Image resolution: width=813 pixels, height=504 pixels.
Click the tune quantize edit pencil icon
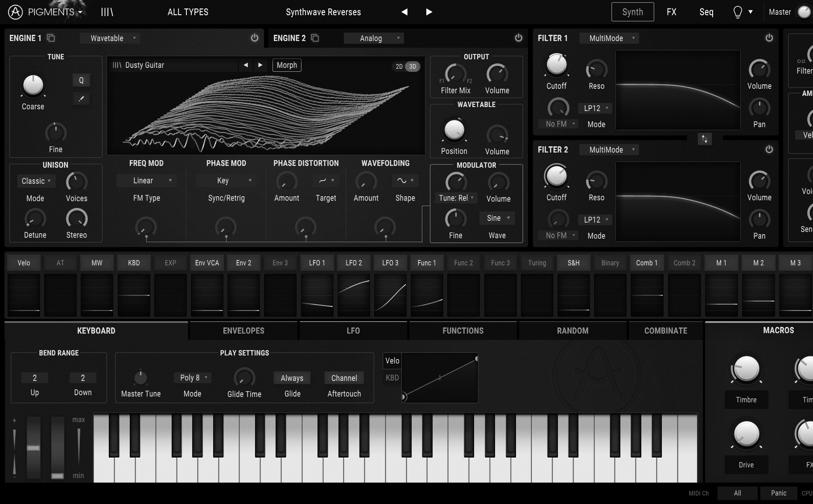pos(81,99)
